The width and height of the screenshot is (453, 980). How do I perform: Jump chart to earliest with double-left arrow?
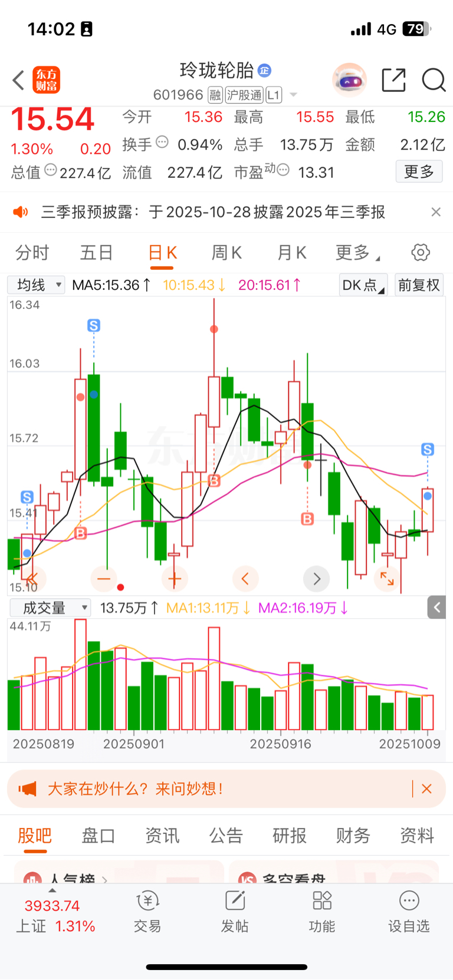click(x=33, y=579)
